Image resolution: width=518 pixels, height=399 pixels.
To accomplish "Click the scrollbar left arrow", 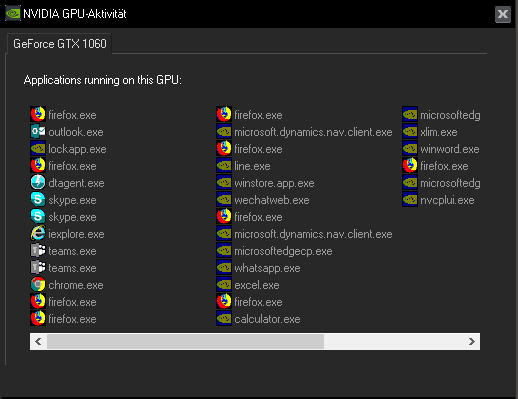I will coord(38,341).
